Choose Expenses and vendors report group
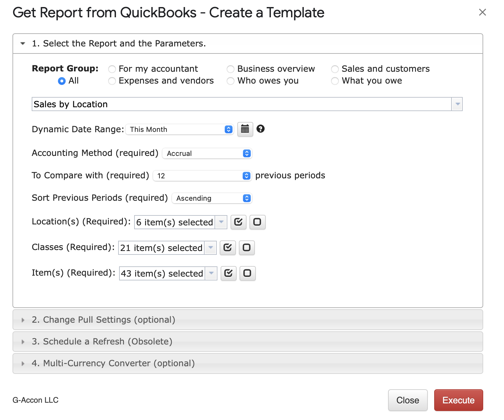 pyautogui.click(x=112, y=81)
